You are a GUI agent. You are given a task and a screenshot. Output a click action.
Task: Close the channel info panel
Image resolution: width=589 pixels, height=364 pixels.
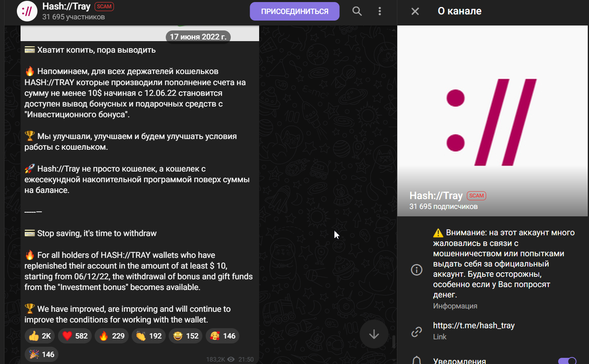pyautogui.click(x=415, y=11)
